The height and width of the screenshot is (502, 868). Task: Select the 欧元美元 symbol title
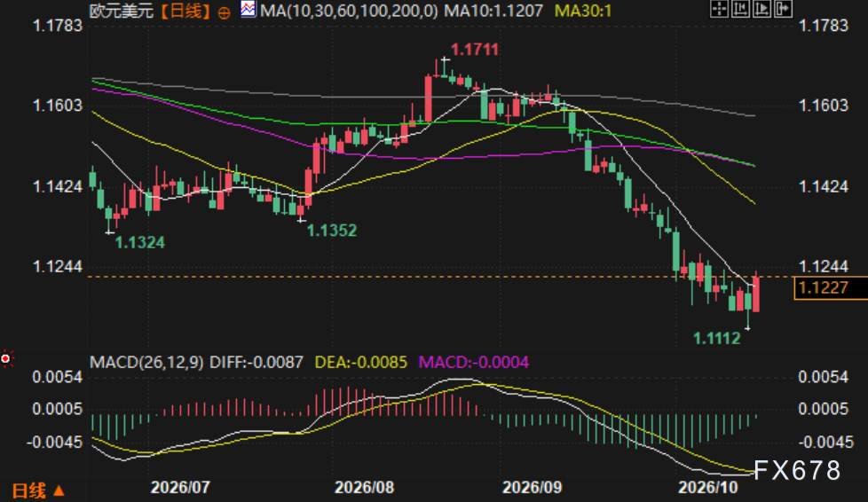click(x=122, y=11)
